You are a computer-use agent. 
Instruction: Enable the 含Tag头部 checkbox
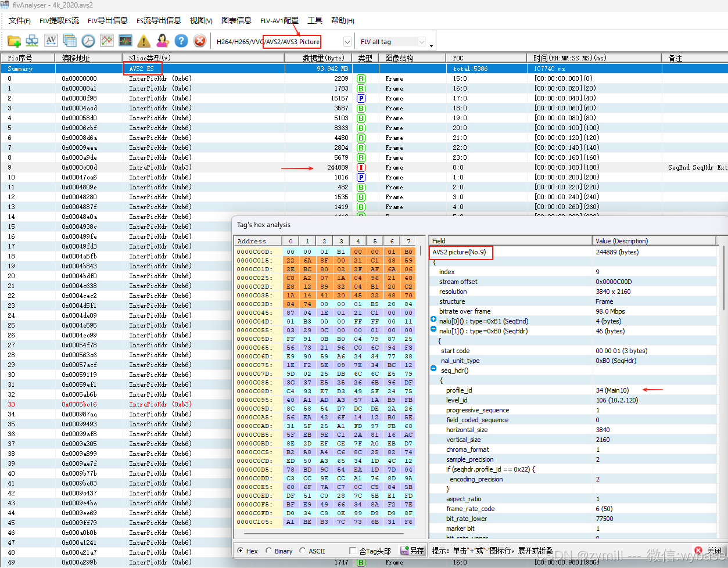353,551
